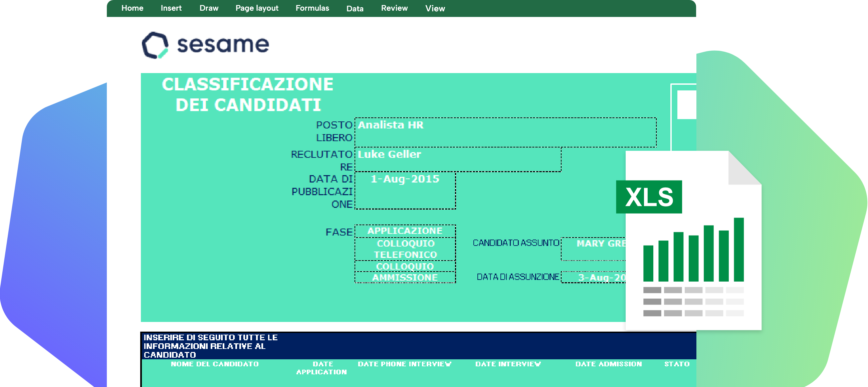868x387 pixels.
Task: Click the COLLOQUIO TELEFONICO phase cell
Action: click(405, 249)
